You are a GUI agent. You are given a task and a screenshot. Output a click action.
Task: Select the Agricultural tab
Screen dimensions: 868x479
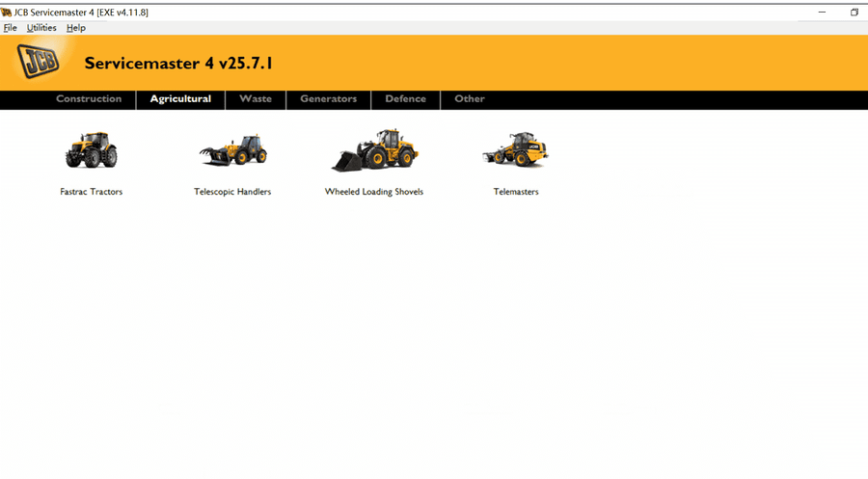click(x=180, y=99)
